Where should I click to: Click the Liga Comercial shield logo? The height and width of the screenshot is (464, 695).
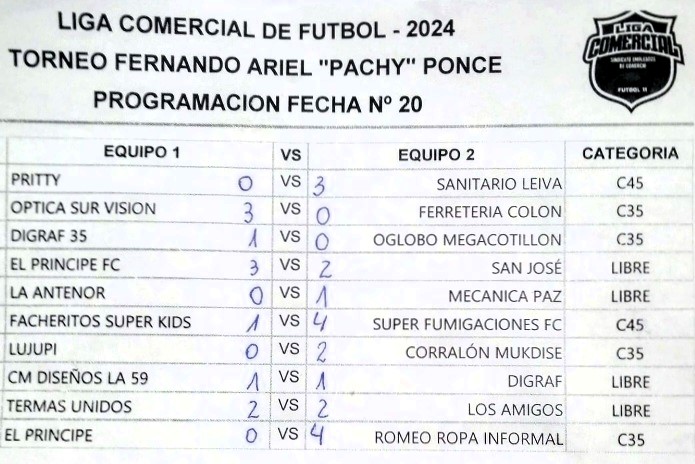[x=633, y=61]
